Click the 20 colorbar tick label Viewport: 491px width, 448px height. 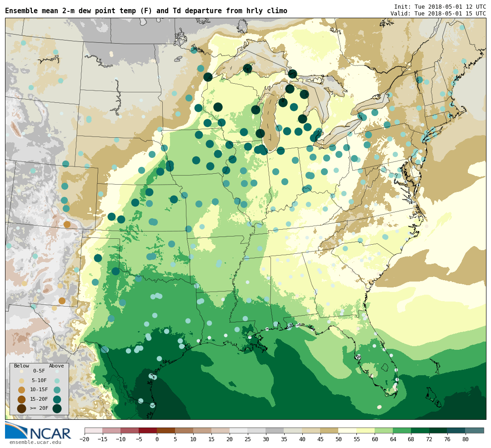(230, 439)
